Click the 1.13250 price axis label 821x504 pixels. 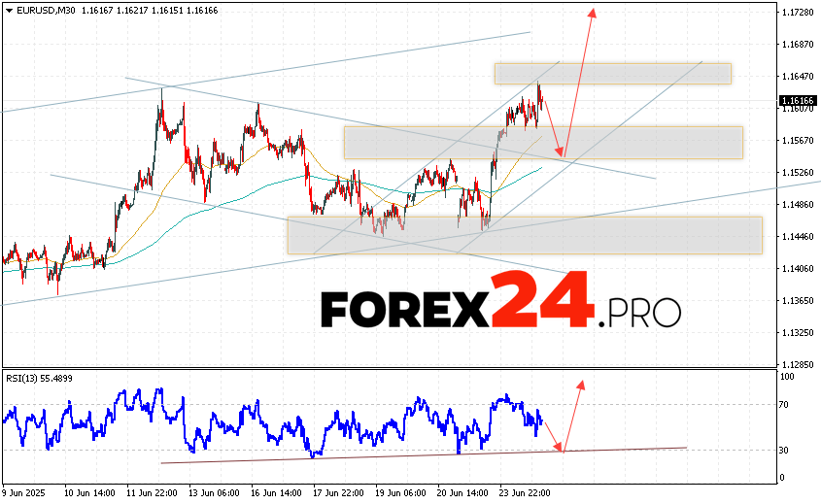(797, 333)
